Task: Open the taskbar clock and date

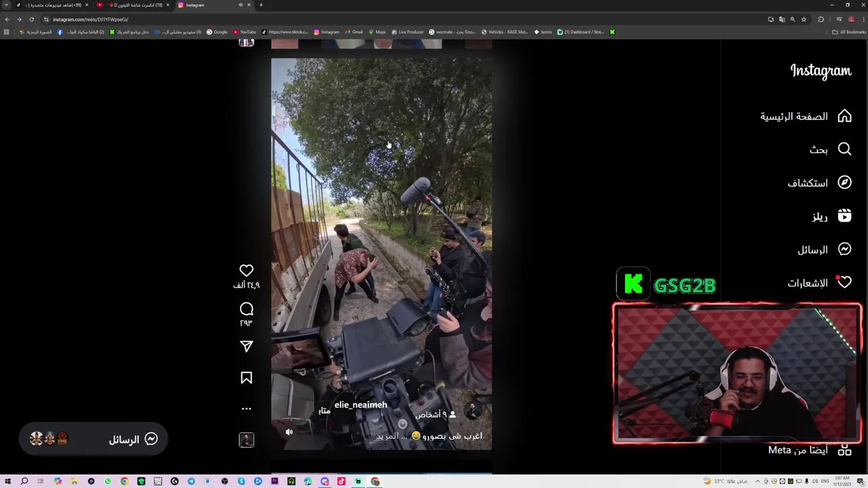Action: click(x=842, y=481)
